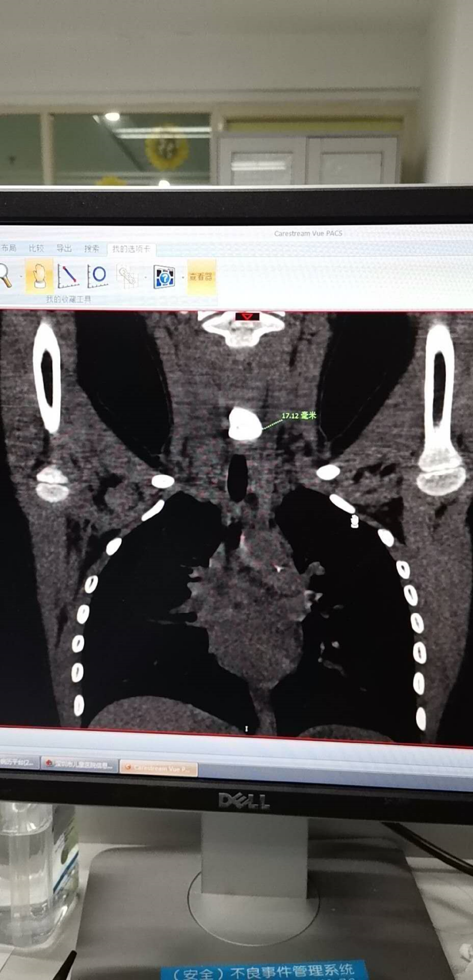The height and width of the screenshot is (980, 473).
Task: Open the Carestream Vue PACS taskbar button
Action: click(x=158, y=768)
